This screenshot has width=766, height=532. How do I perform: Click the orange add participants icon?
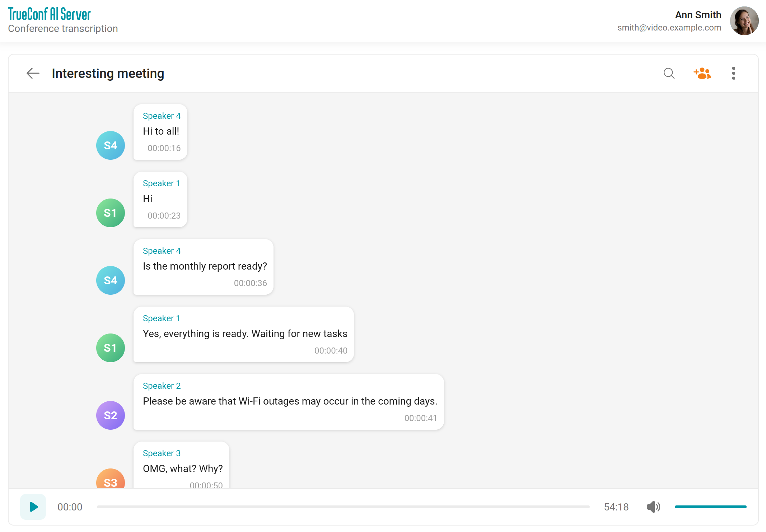pyautogui.click(x=702, y=73)
